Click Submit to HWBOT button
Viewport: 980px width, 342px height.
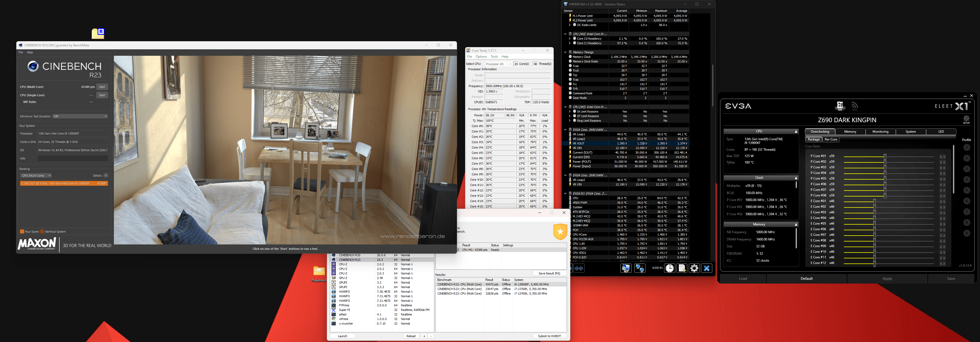[549, 336]
